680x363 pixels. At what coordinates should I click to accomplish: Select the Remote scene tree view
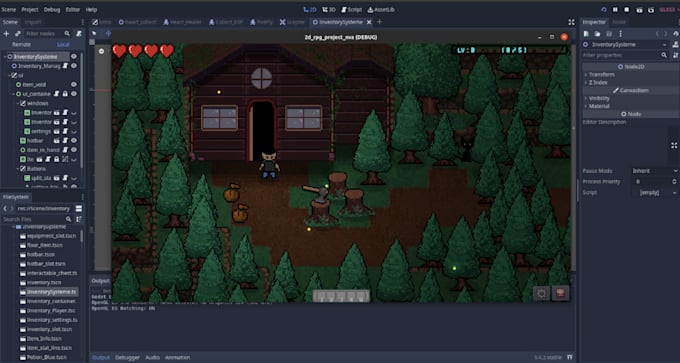pyautogui.click(x=21, y=44)
